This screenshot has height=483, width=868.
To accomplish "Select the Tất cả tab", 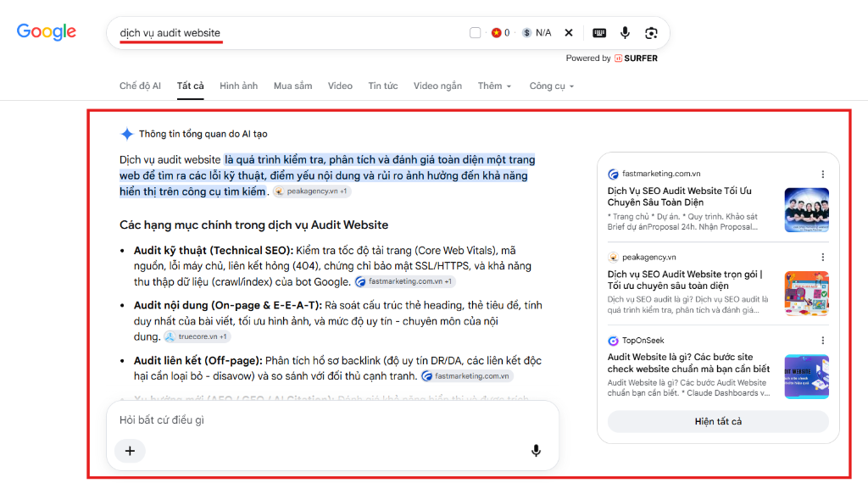I will coord(191,86).
